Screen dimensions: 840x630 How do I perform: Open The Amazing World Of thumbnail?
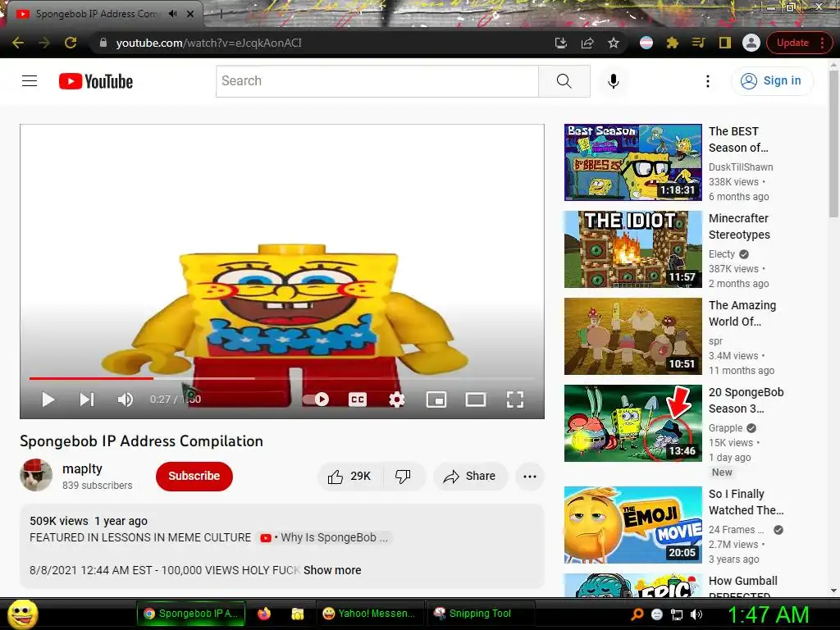[632, 336]
